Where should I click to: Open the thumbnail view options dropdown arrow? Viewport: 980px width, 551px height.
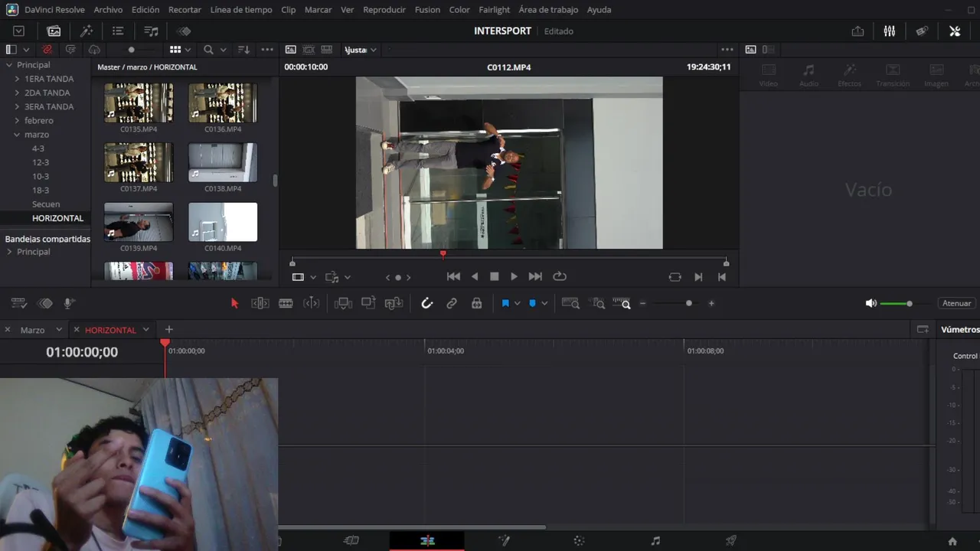188,50
